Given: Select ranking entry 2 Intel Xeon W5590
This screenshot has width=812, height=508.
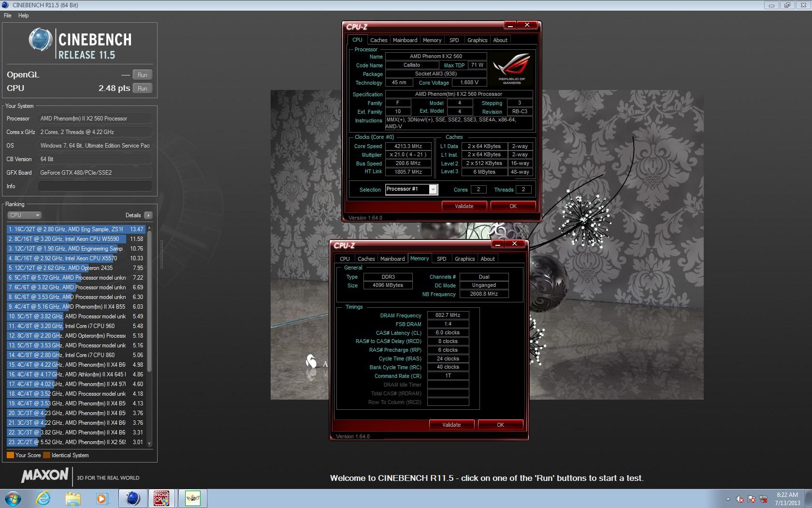Looking at the screenshot, I should coord(76,239).
